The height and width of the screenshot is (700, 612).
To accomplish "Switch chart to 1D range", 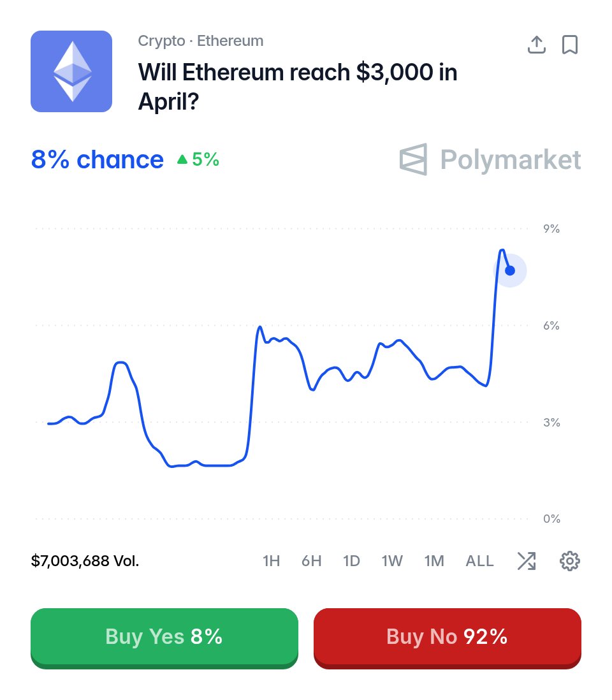I will [x=351, y=561].
